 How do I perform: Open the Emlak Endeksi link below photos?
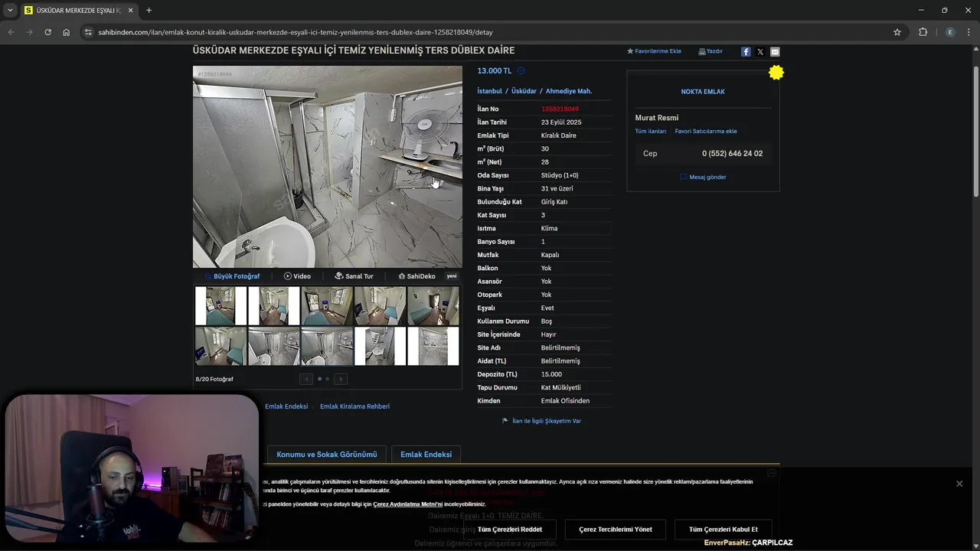pos(286,406)
